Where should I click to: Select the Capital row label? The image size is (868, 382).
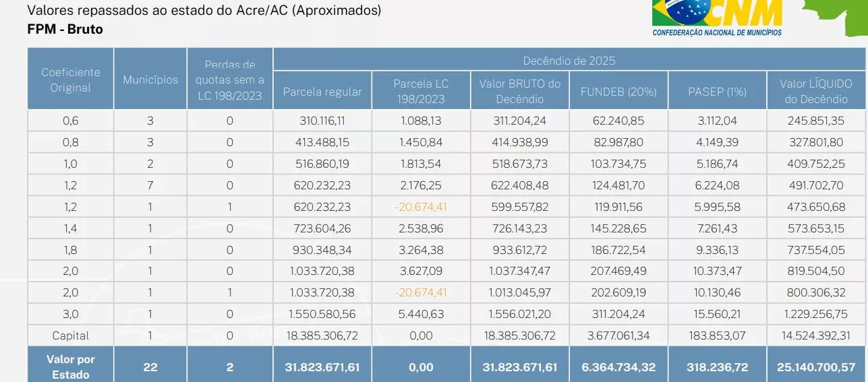tap(71, 336)
